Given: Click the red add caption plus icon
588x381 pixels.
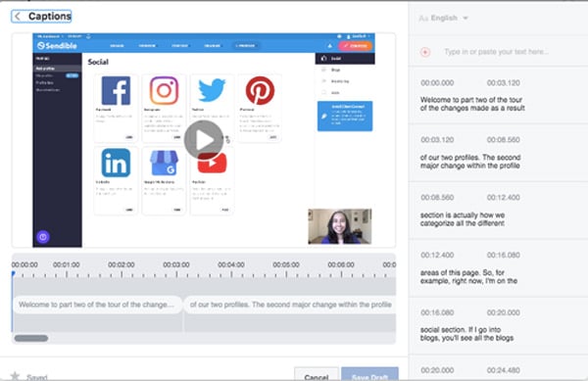Looking at the screenshot, I should [425, 52].
